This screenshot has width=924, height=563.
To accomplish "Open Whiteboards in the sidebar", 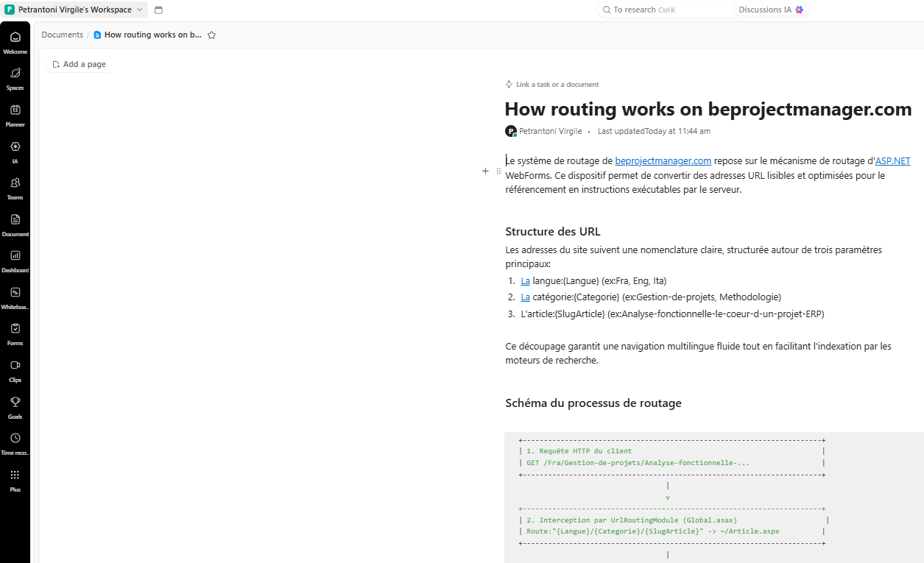I will click(x=15, y=292).
